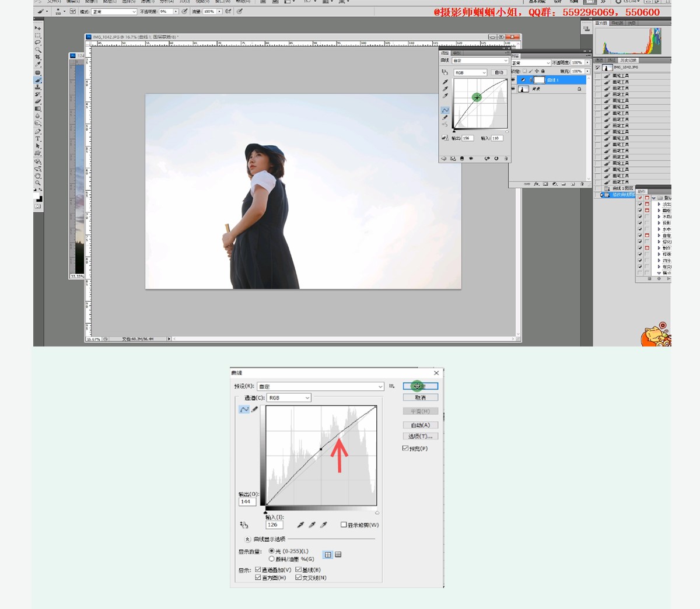Open brush Mode dropdown in options bar
700x609 pixels.
pyautogui.click(x=114, y=12)
